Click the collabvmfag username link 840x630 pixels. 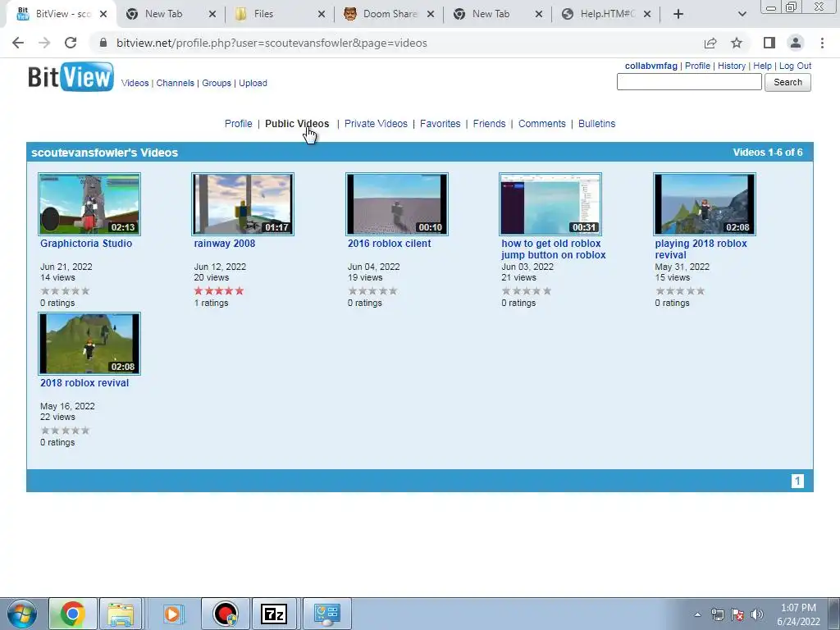pyautogui.click(x=651, y=66)
